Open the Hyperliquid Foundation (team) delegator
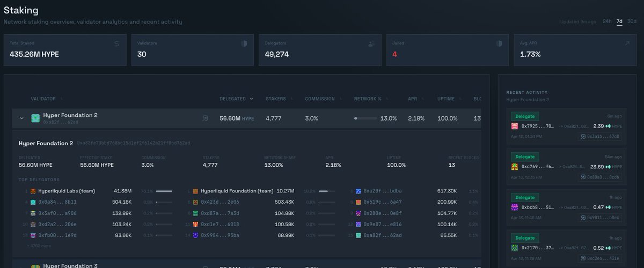This screenshot has height=268, width=644. [x=237, y=191]
